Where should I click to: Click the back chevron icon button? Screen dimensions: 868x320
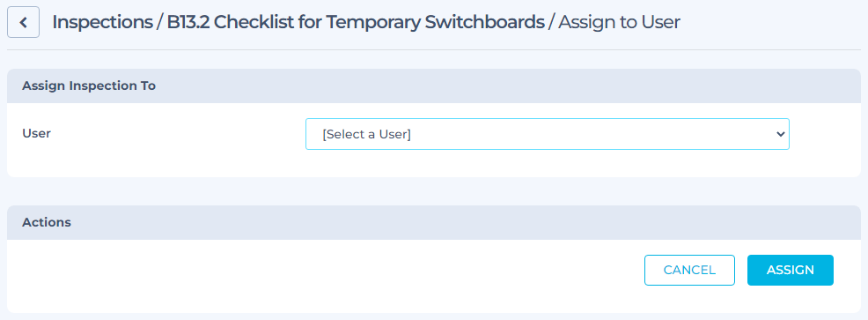click(x=23, y=22)
